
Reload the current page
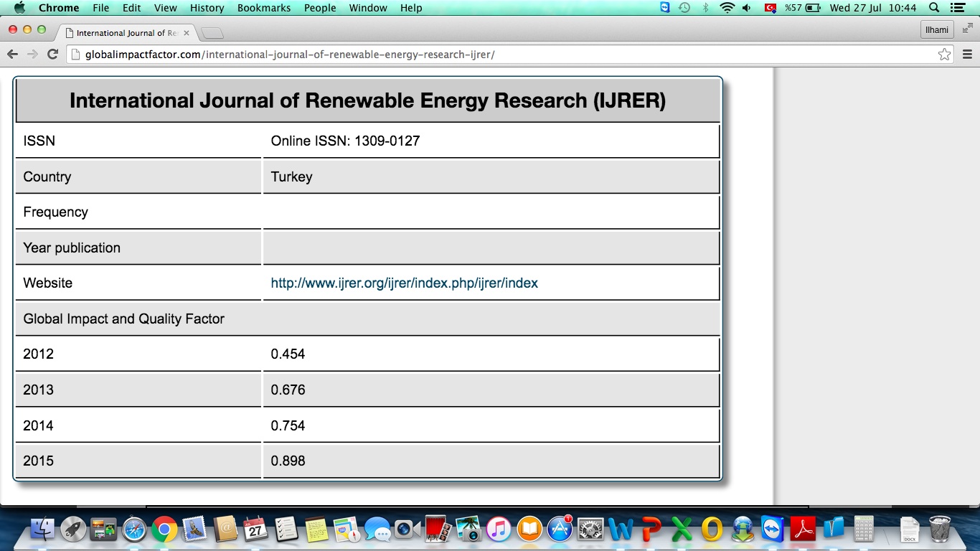[52, 55]
